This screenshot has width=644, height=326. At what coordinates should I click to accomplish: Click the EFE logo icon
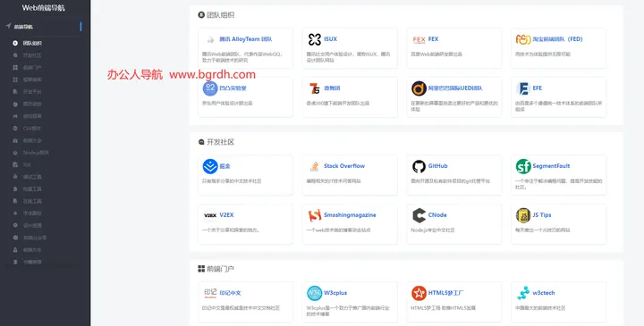tap(523, 88)
